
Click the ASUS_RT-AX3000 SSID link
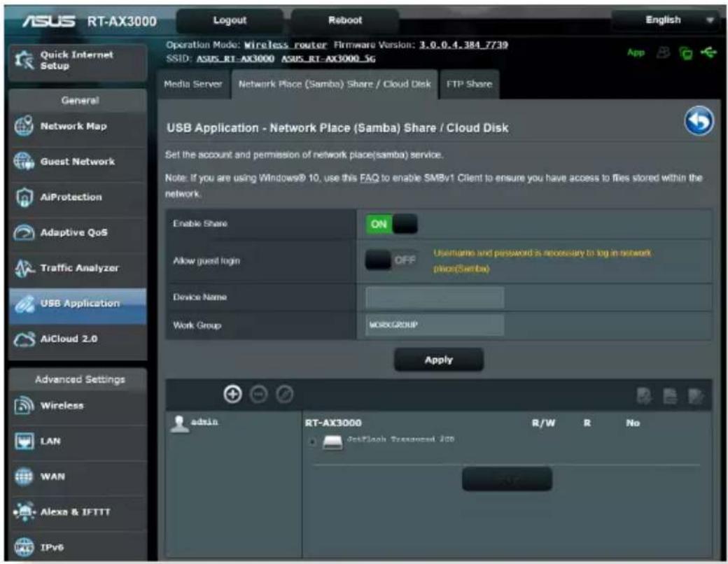[235, 59]
